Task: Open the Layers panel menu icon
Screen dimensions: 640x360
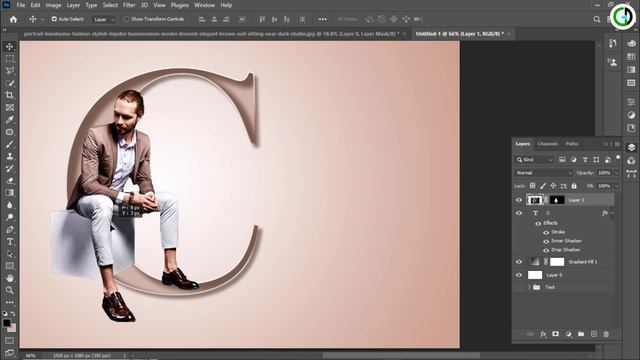Action: [x=617, y=144]
